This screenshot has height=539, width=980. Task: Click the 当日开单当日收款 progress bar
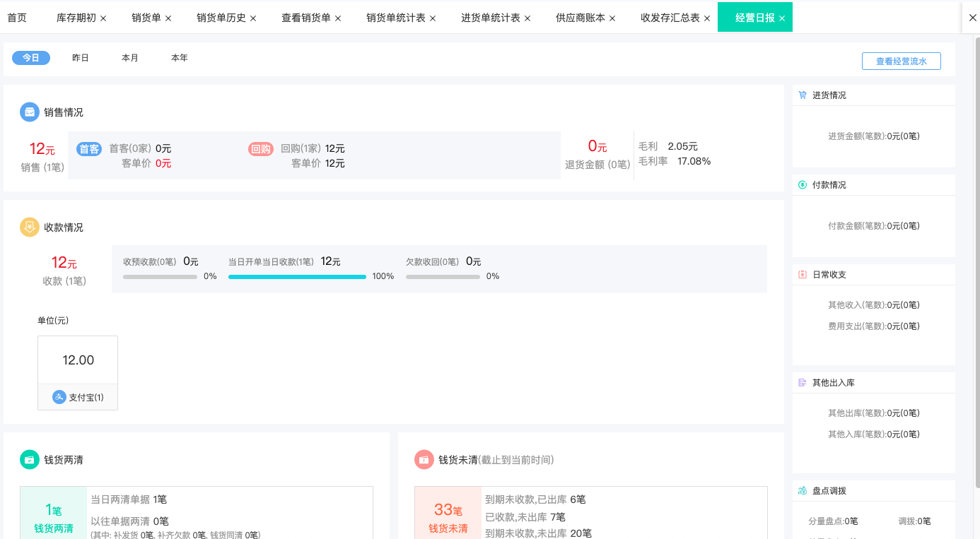pos(297,276)
